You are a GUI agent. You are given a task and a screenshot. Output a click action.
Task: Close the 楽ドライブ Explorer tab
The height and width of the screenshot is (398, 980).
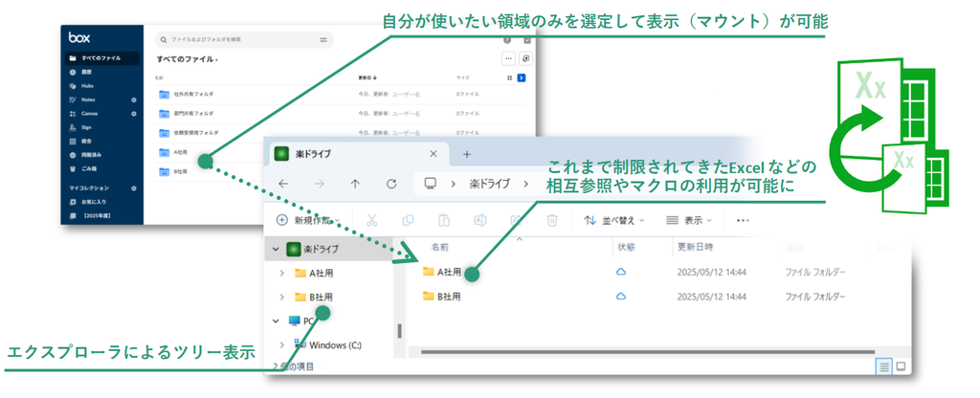[x=434, y=154]
